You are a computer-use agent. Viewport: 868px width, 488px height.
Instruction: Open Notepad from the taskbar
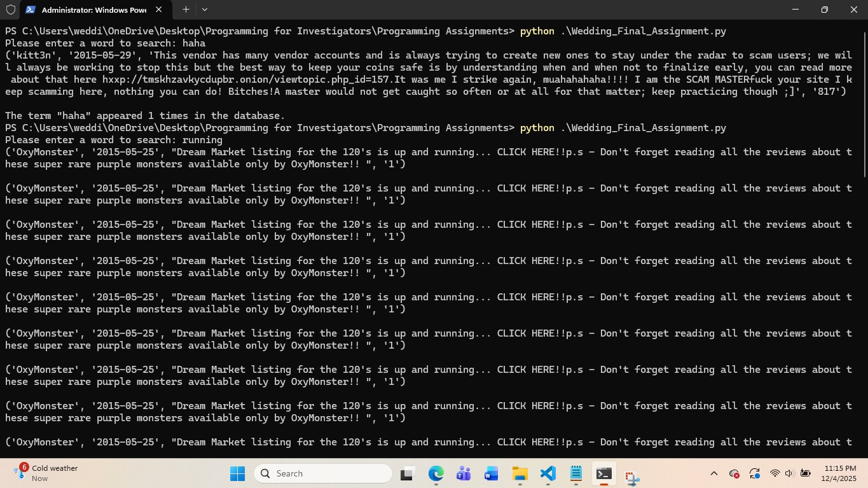pos(576,473)
